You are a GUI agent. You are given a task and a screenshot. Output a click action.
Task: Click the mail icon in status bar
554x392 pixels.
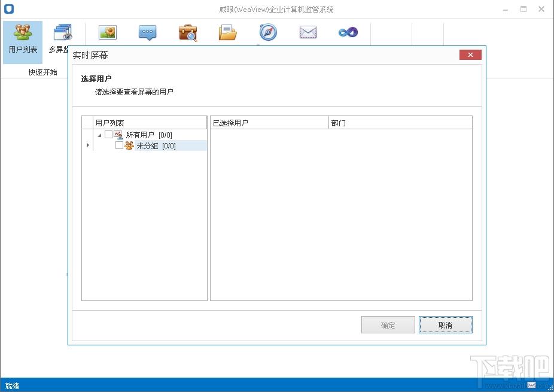(531, 385)
